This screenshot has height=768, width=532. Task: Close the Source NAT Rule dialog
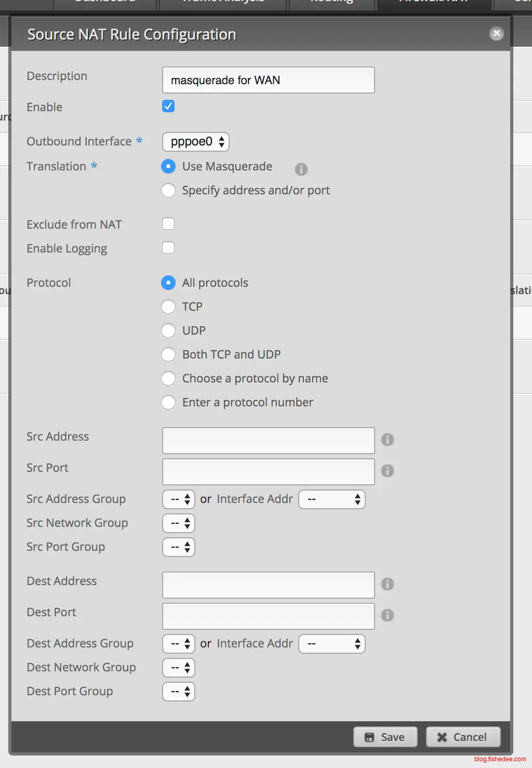point(496,34)
